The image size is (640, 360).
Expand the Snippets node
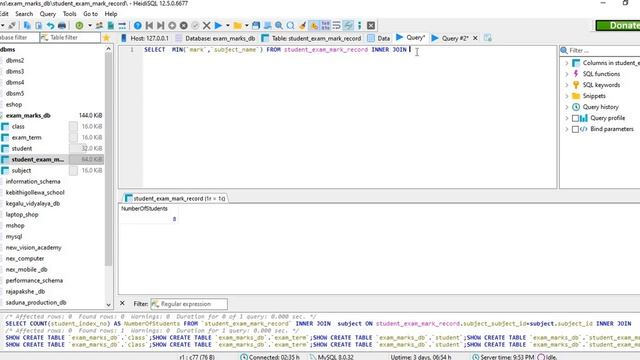click(567, 96)
